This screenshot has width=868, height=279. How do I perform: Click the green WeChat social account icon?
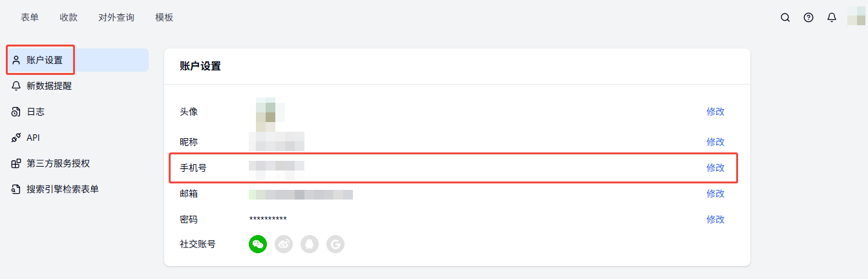click(258, 244)
